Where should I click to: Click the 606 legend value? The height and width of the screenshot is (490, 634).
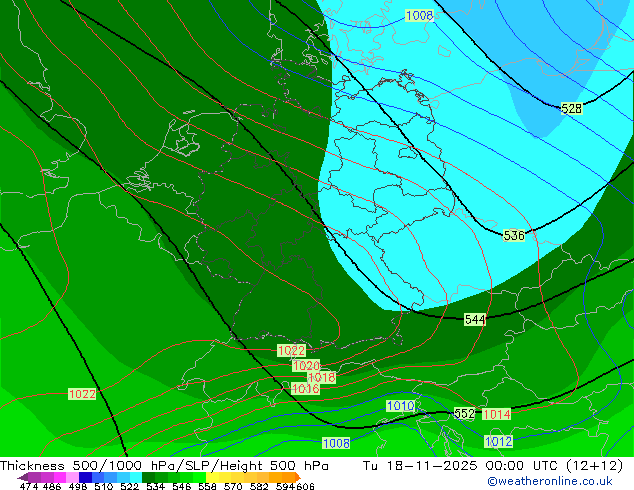coord(305,486)
